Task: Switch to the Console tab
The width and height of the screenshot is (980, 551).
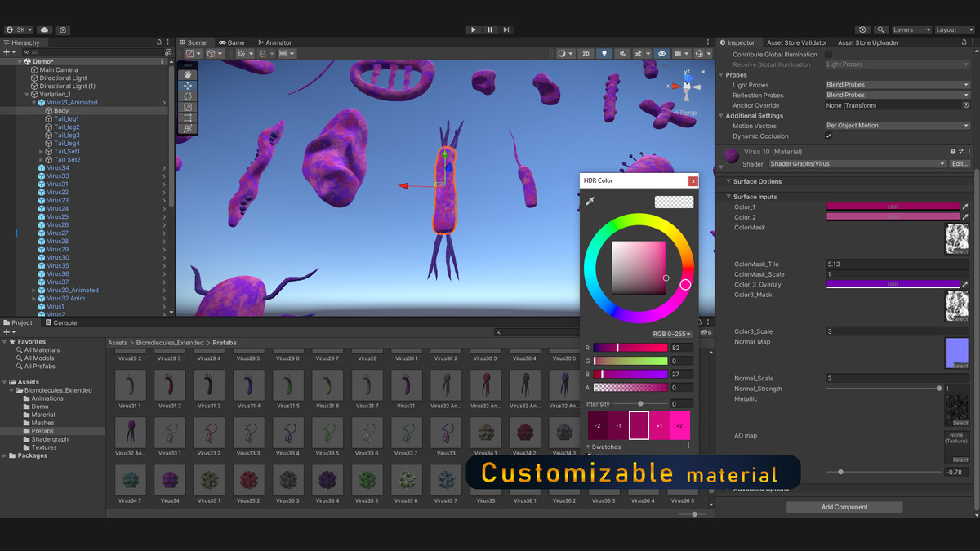Action: pyautogui.click(x=60, y=323)
